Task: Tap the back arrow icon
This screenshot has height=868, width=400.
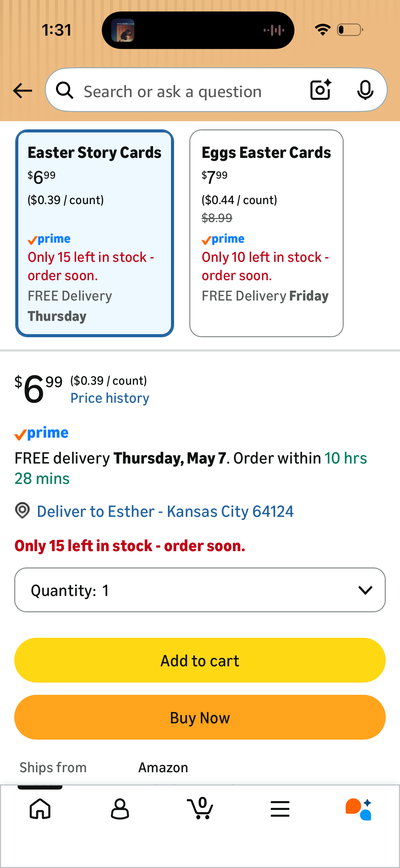Action: 22,91
